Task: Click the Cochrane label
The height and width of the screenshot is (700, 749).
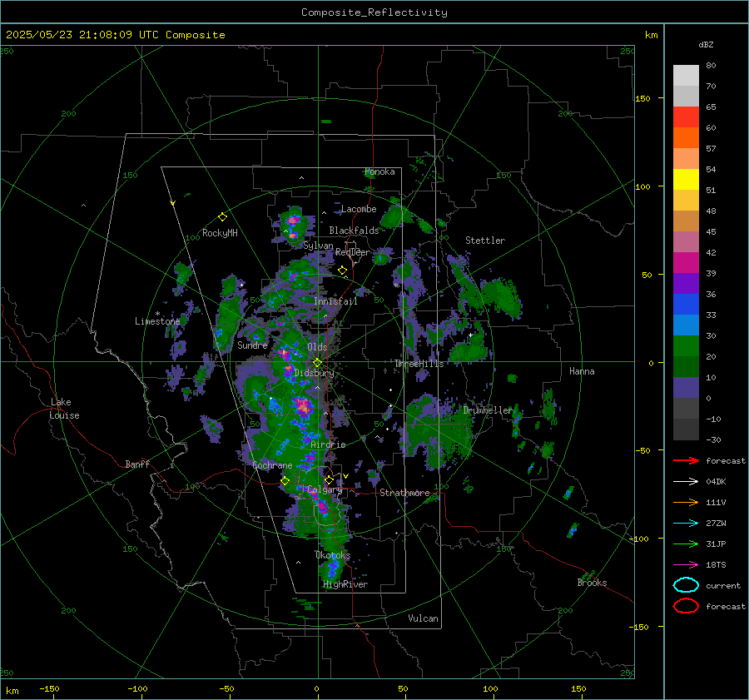Action: point(272,465)
